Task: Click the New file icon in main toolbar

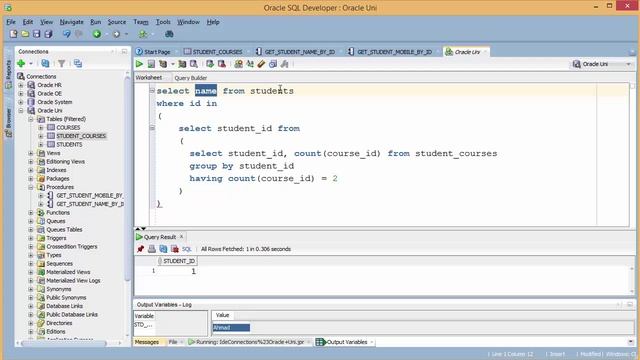Action: pos(13,34)
